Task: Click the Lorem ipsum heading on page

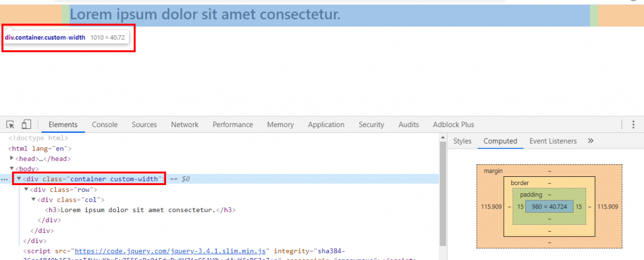Action: [205, 15]
